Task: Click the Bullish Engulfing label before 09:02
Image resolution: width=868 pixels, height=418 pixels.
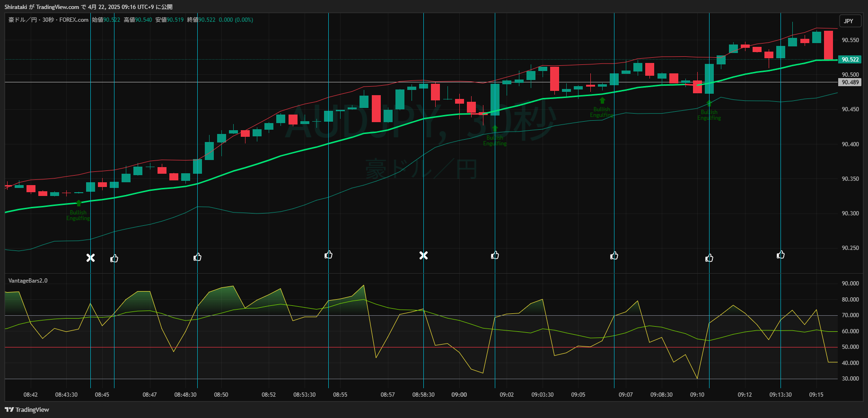Action: pos(495,141)
